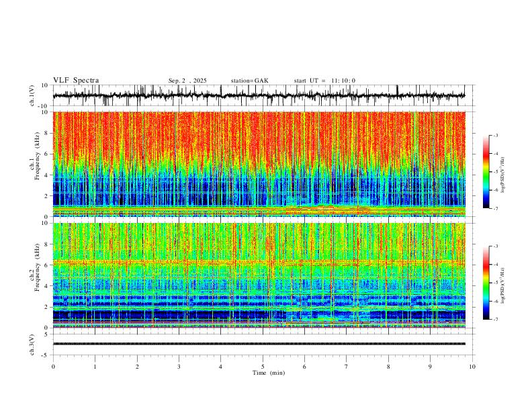Click the ch.1 colorbar "log(PSD)" label

503,175
